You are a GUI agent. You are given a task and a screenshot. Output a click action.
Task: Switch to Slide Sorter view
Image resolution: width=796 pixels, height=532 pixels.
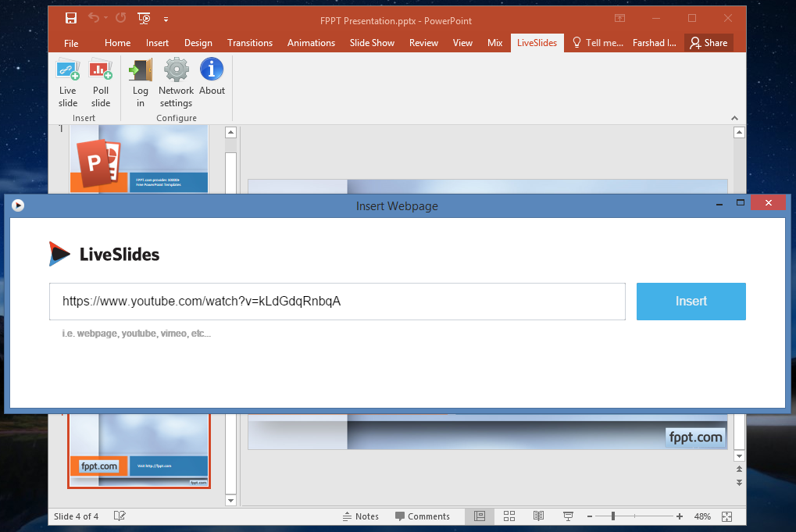pos(509,516)
